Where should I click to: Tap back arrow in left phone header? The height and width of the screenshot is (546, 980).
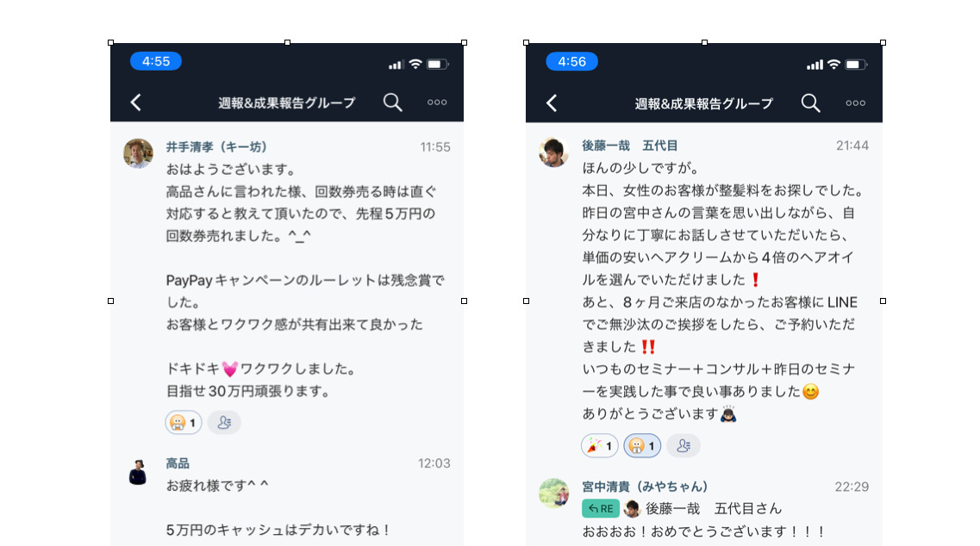(135, 102)
